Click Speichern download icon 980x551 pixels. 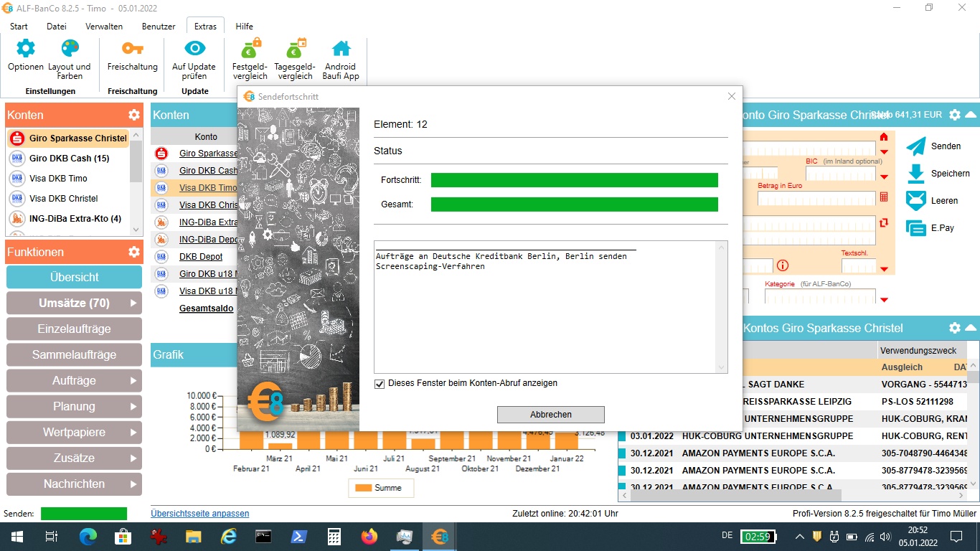coord(916,174)
